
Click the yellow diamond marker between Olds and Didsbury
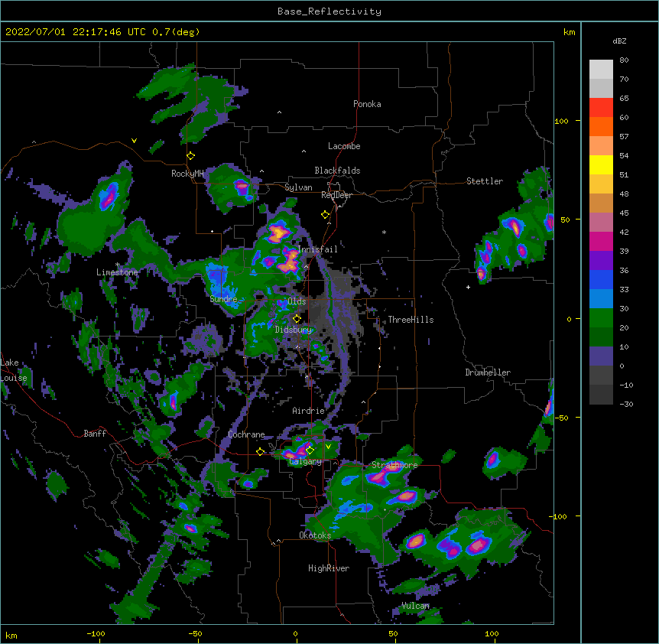point(297,319)
